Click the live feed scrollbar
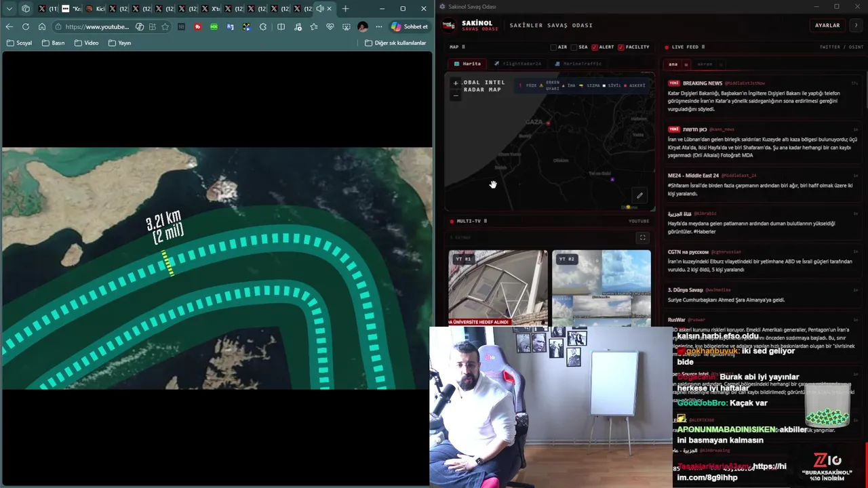Image resolution: width=868 pixels, height=488 pixels. point(865,88)
